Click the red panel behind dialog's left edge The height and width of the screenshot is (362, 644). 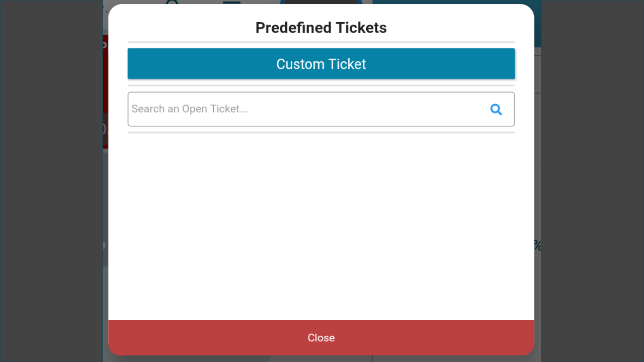pos(106,92)
